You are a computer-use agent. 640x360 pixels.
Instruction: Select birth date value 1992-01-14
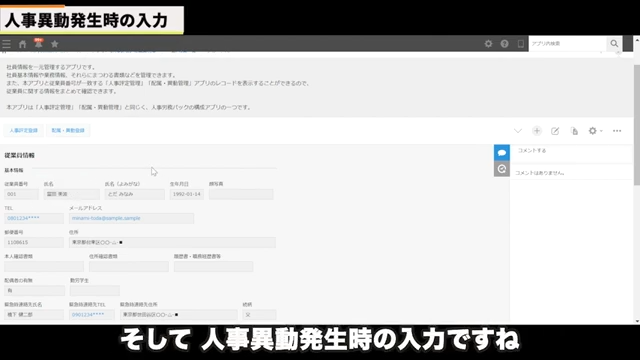[187, 194]
